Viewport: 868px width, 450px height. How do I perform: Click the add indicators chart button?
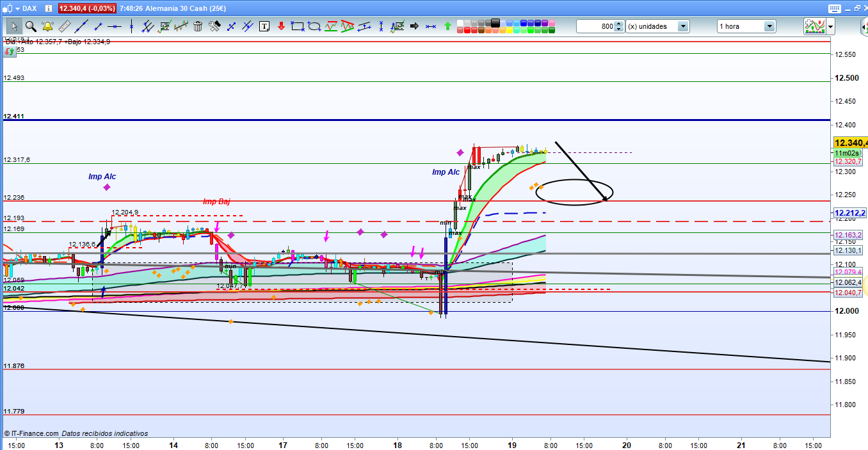pos(814,26)
